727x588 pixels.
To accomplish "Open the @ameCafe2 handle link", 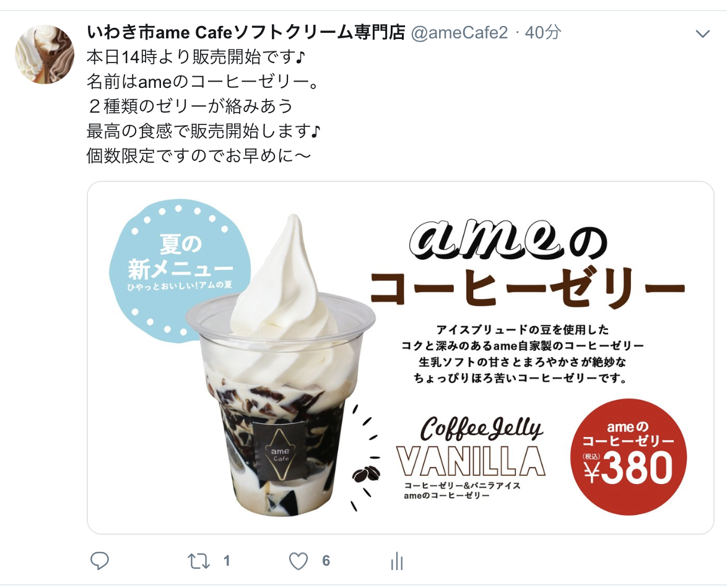I will click(x=459, y=32).
